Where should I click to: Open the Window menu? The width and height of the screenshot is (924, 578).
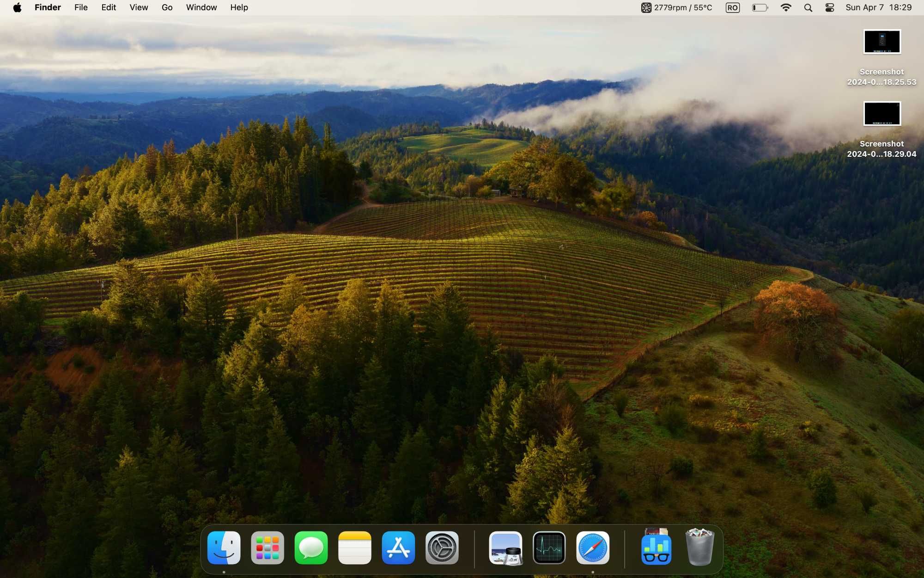[201, 7]
